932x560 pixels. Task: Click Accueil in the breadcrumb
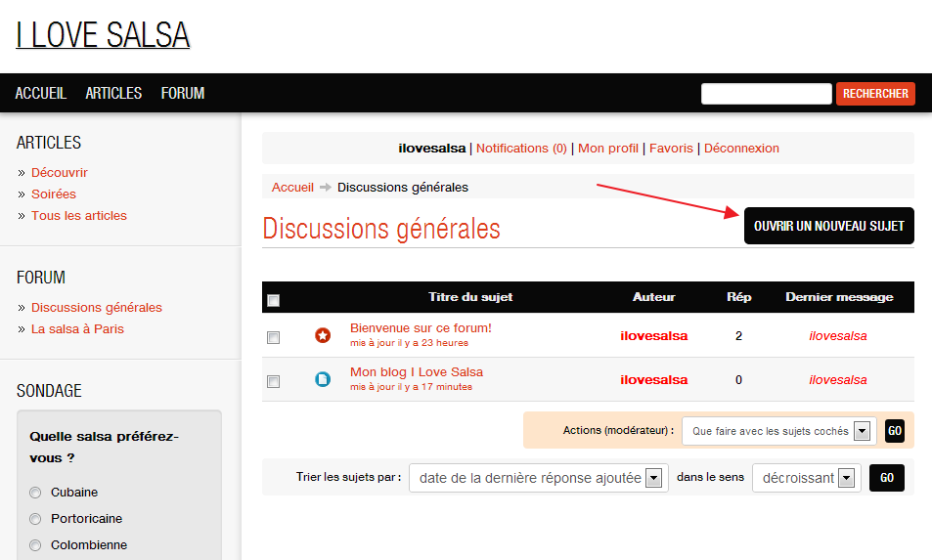coord(292,188)
